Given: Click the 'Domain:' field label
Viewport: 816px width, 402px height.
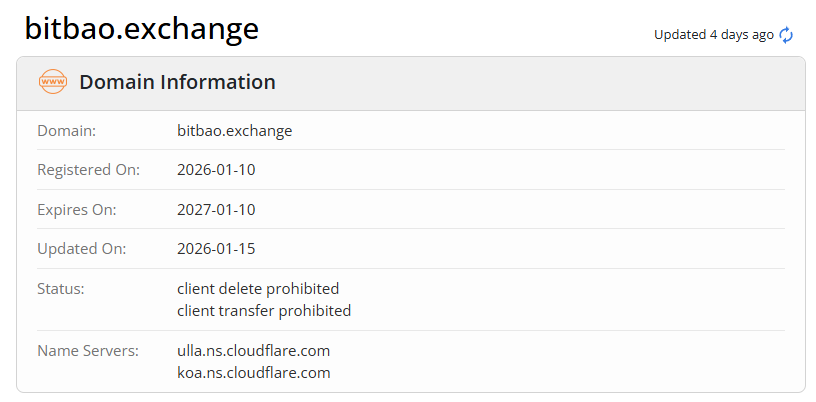Looking at the screenshot, I should point(66,130).
